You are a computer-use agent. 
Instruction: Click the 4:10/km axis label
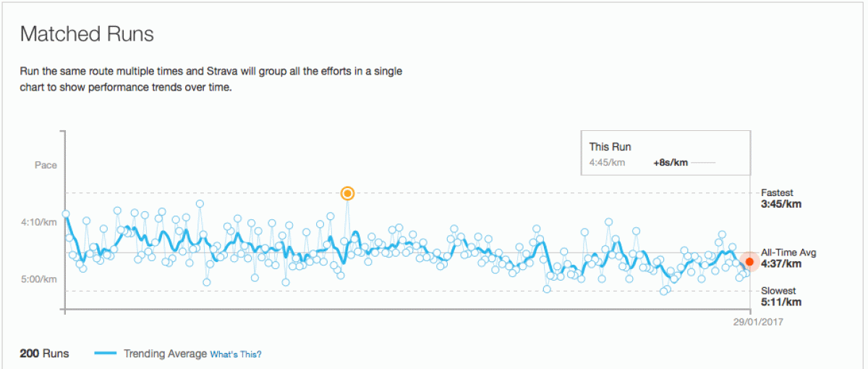coord(38,222)
